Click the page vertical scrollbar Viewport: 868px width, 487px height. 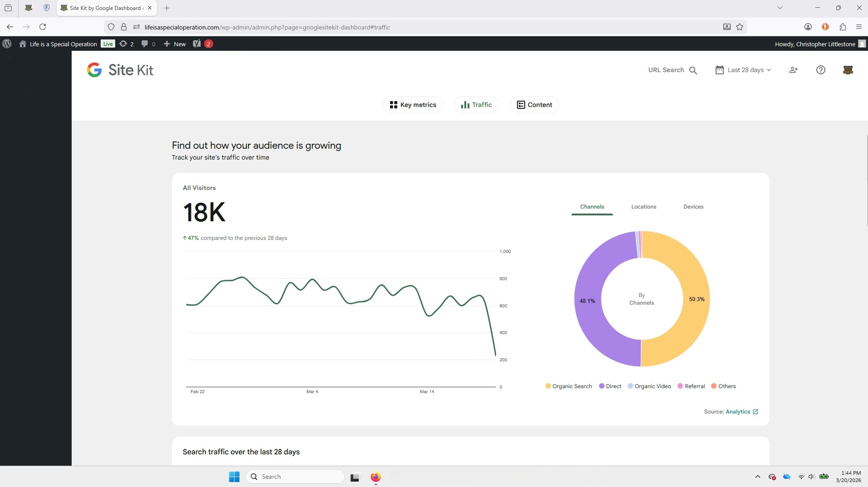[x=867, y=181]
